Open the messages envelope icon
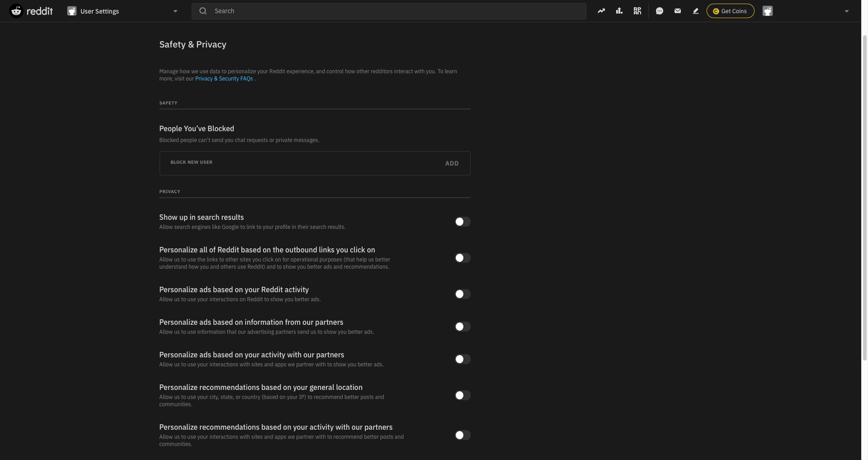Image resolution: width=868 pixels, height=460 pixels. pyautogui.click(x=678, y=11)
